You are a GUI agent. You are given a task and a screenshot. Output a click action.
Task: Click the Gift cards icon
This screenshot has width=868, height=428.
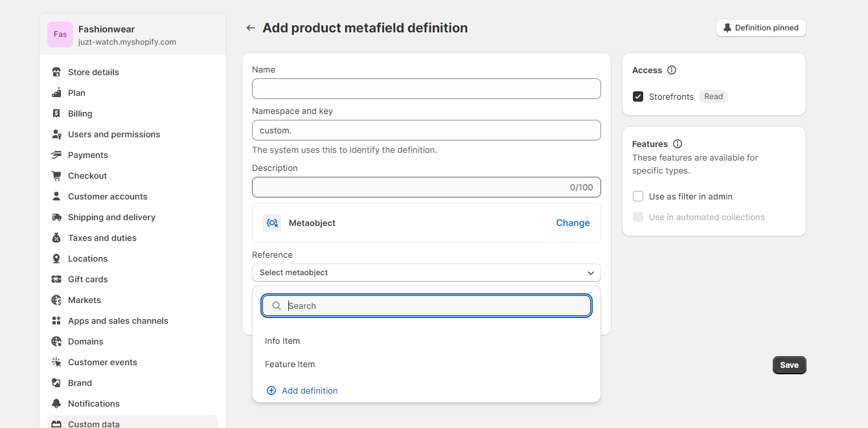(56, 279)
